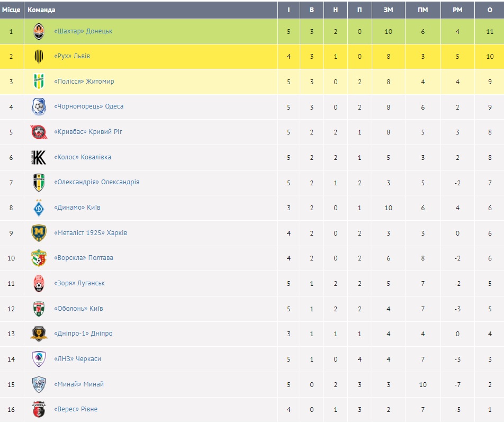
Task: Open the «Минай» Минай team link
Action: point(79,384)
